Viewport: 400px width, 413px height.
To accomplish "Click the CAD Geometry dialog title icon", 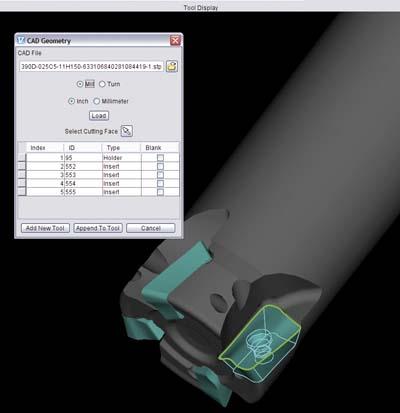I will [21, 40].
